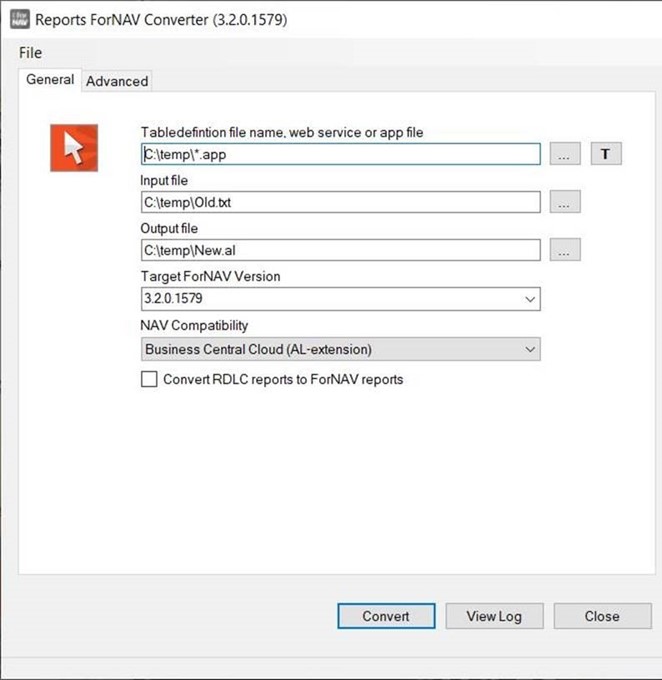Click the orange ForNAV cursor logo

[74, 148]
